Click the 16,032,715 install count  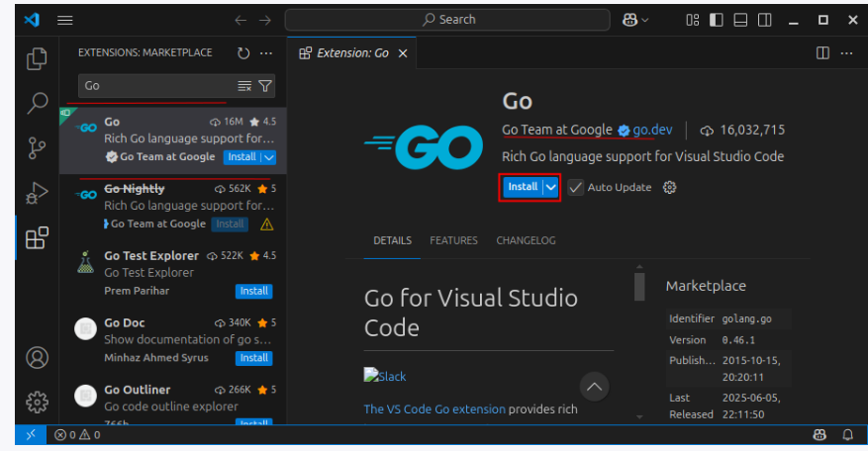tap(752, 130)
